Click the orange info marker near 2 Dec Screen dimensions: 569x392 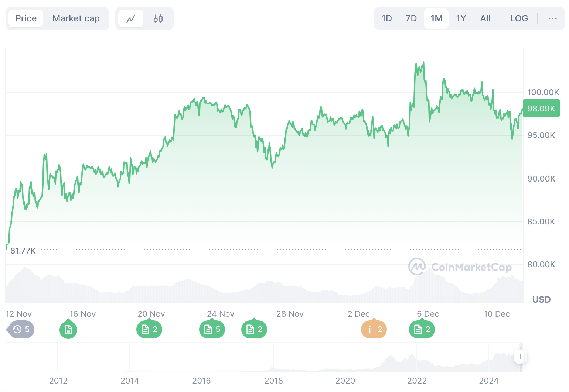(x=374, y=329)
